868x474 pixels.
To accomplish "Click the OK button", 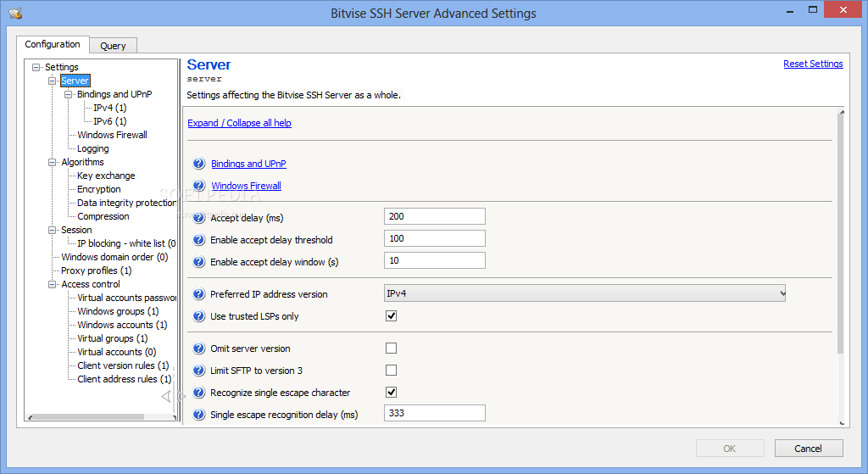I will click(x=730, y=449).
